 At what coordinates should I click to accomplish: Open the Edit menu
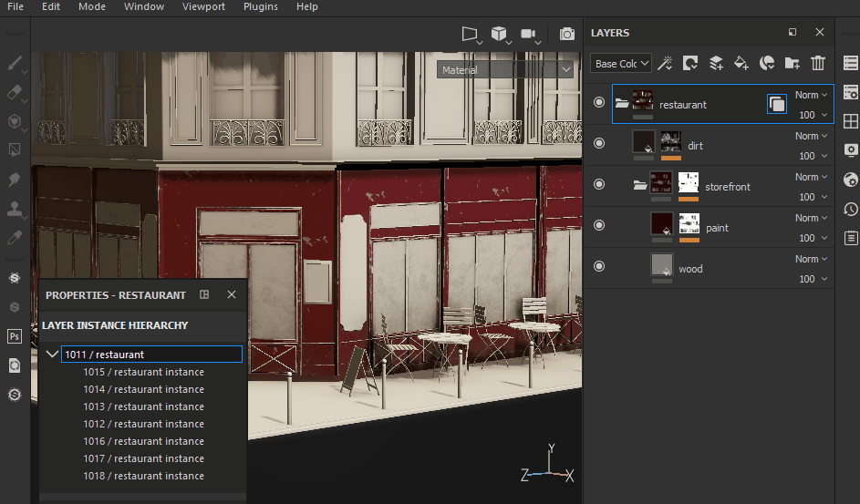point(50,6)
